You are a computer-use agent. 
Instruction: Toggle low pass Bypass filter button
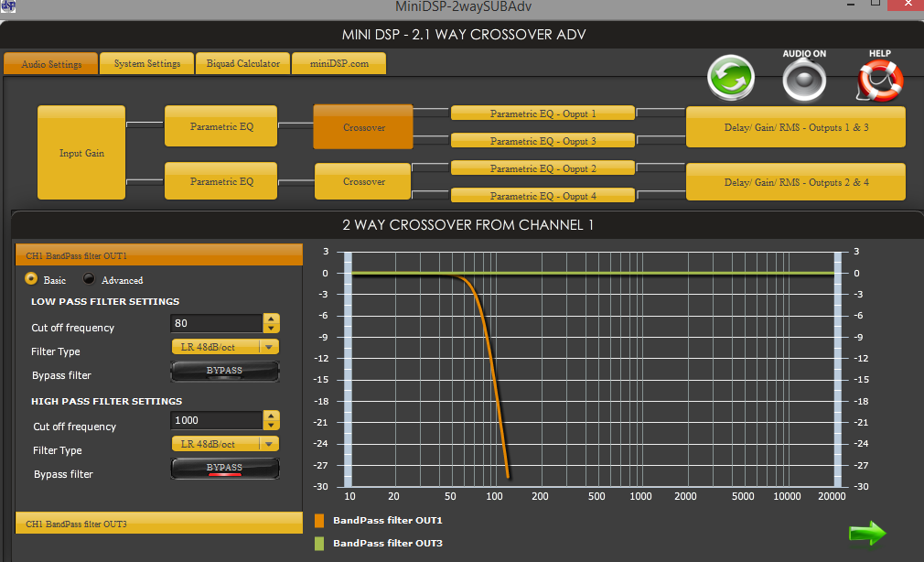[224, 372]
